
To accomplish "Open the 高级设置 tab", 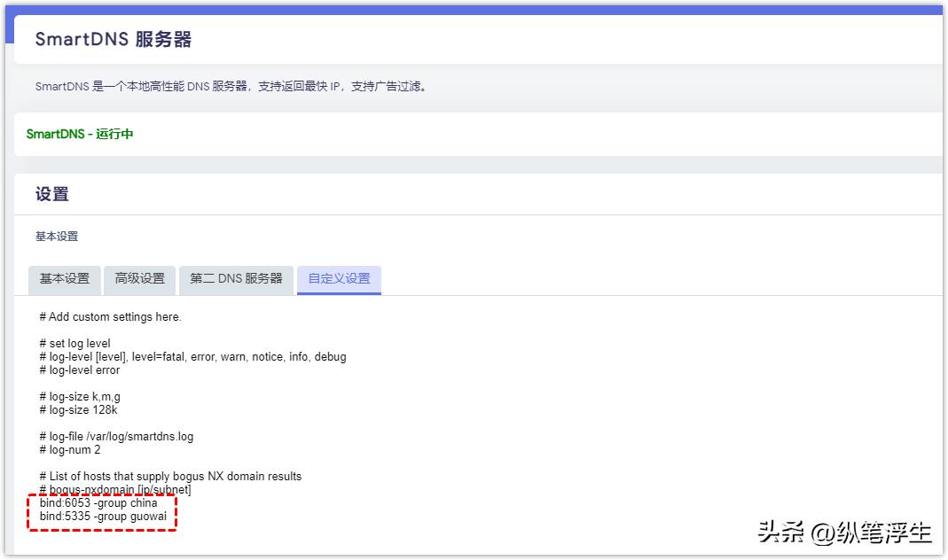I will pyautogui.click(x=140, y=279).
